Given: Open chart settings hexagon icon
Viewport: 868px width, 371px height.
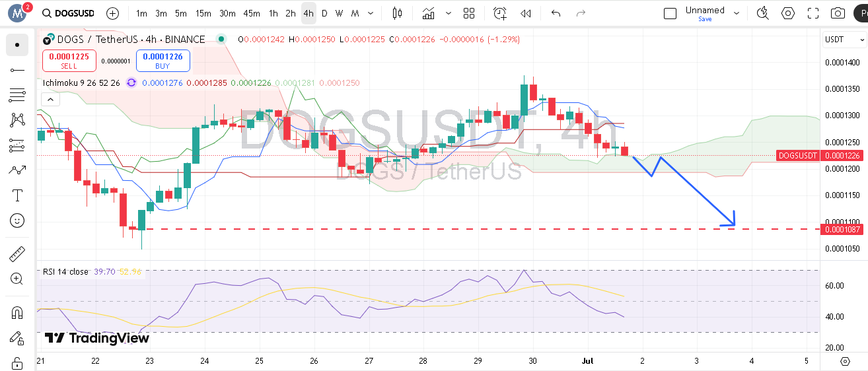Looking at the screenshot, I should pos(788,13).
